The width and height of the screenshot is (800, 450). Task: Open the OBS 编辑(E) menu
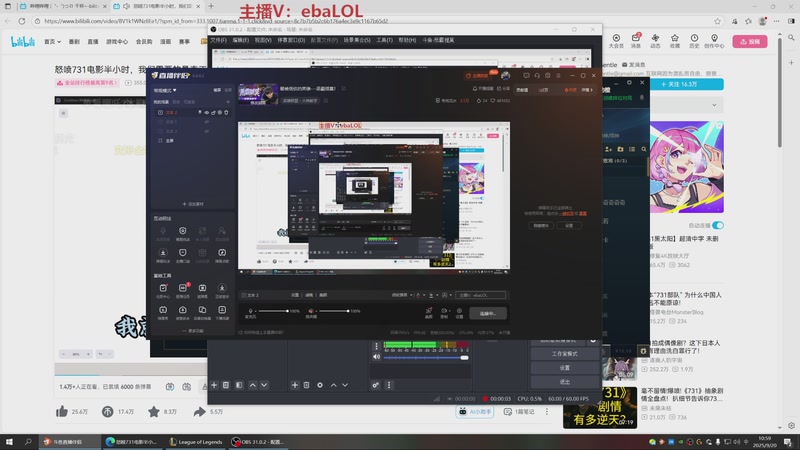click(x=240, y=40)
